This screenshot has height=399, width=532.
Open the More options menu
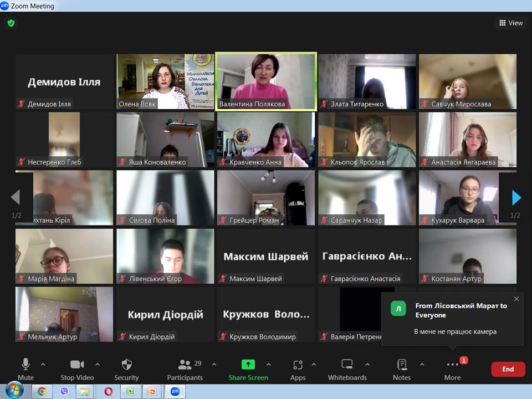pos(452,369)
